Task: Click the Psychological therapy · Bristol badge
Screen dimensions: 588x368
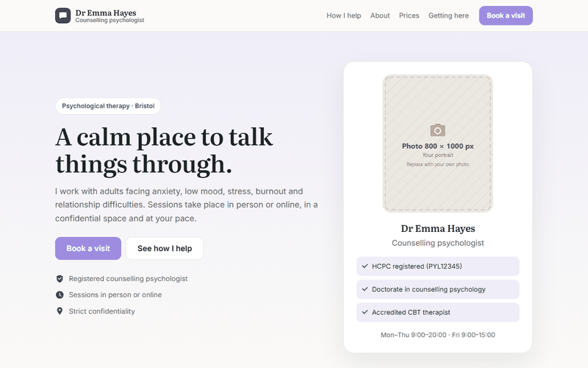Action: [108, 106]
